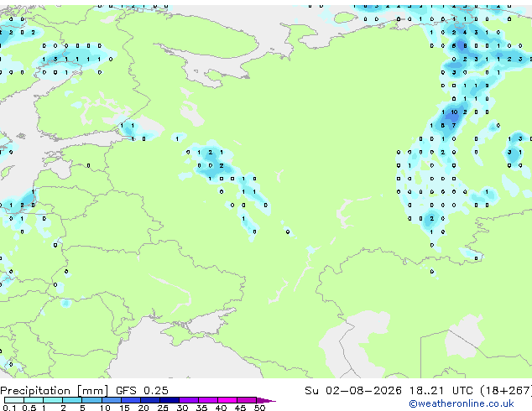This screenshot has width=532, height=411.
Task: Click the '10' precipitation value on the map
Action: 454,112
